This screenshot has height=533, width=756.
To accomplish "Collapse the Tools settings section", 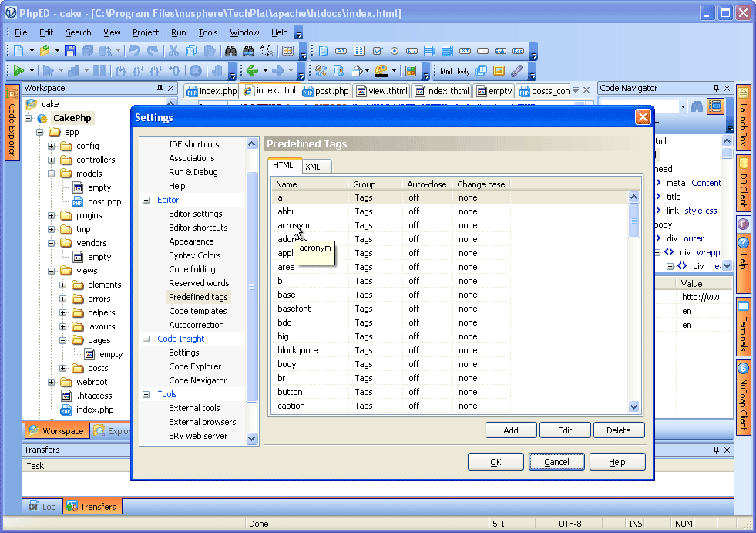I will [x=146, y=394].
